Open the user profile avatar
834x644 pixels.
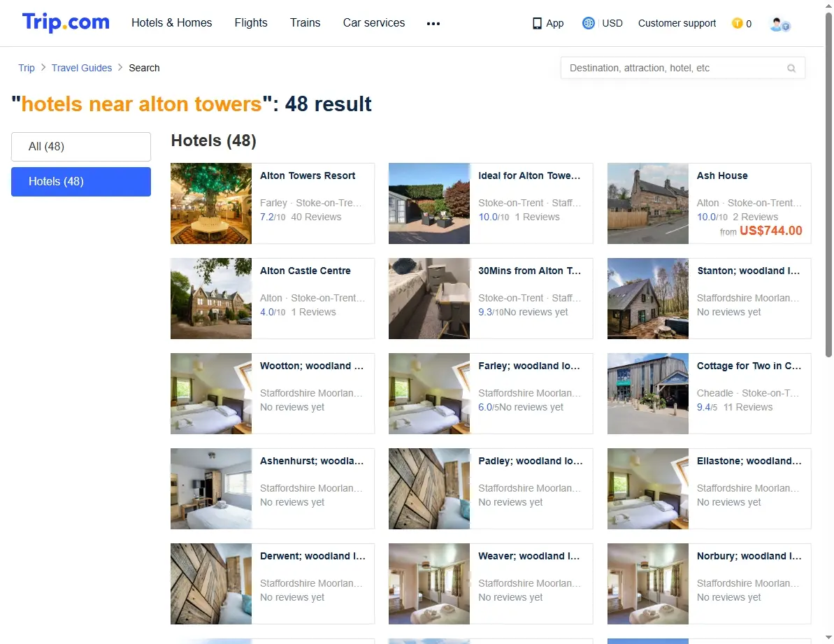click(x=779, y=24)
